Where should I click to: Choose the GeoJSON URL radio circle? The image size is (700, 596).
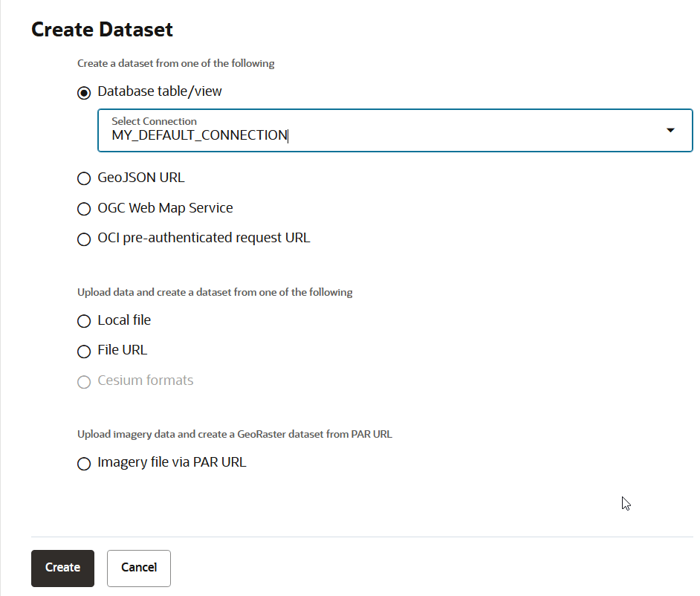[84, 179]
